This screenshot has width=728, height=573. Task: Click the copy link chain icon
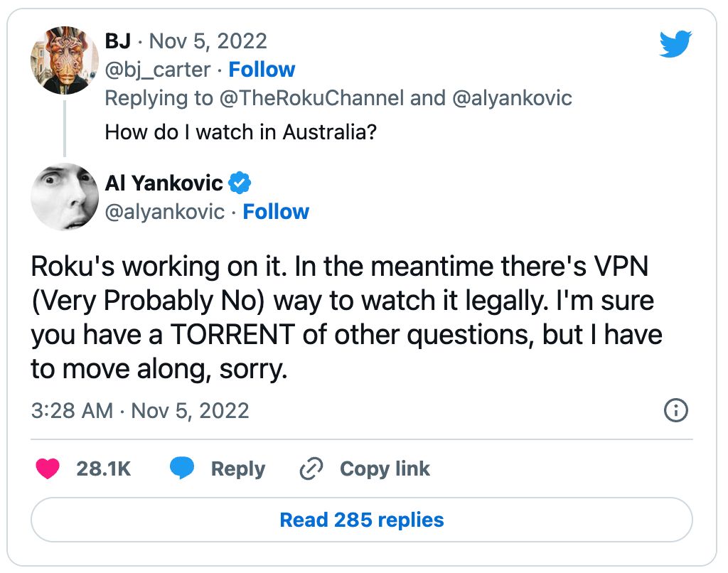(x=311, y=468)
